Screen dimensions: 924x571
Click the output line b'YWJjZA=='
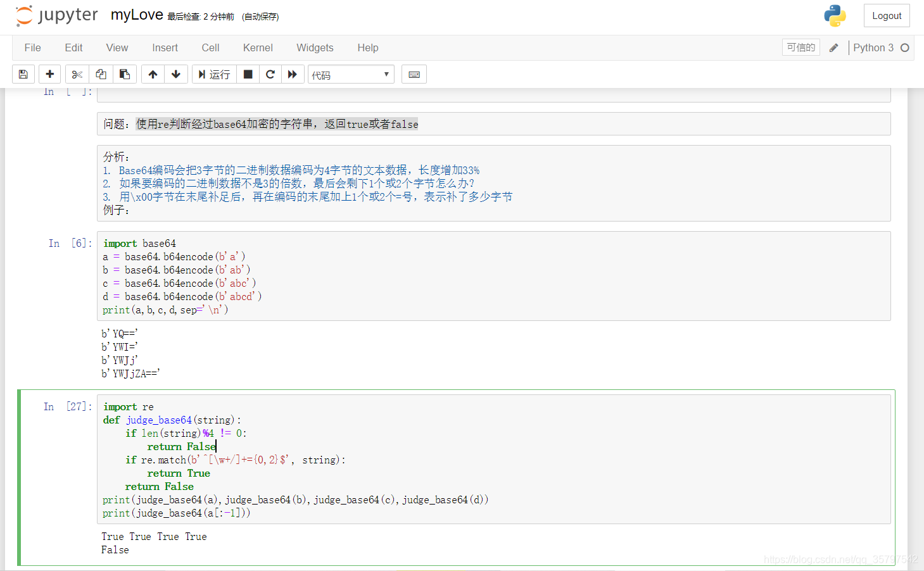click(x=130, y=373)
